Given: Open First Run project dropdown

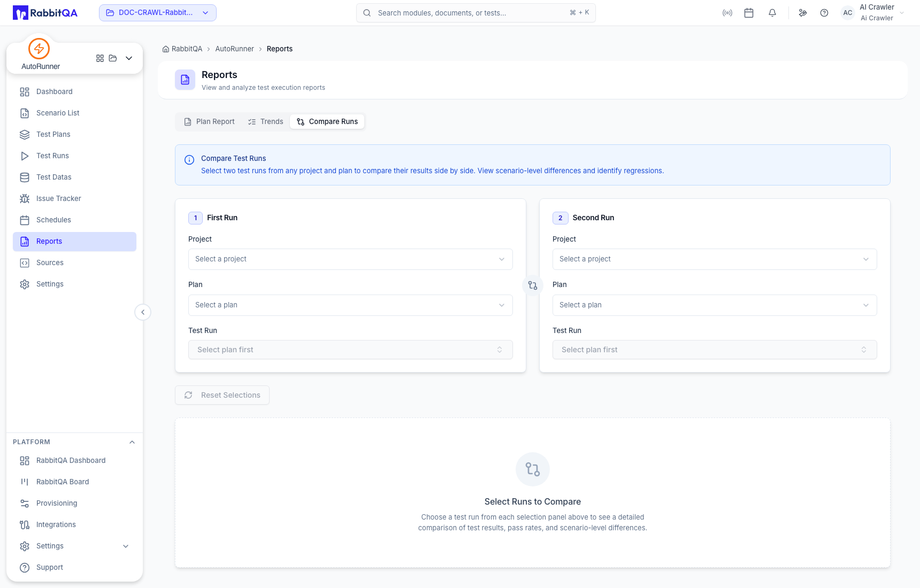Looking at the screenshot, I should 350,259.
